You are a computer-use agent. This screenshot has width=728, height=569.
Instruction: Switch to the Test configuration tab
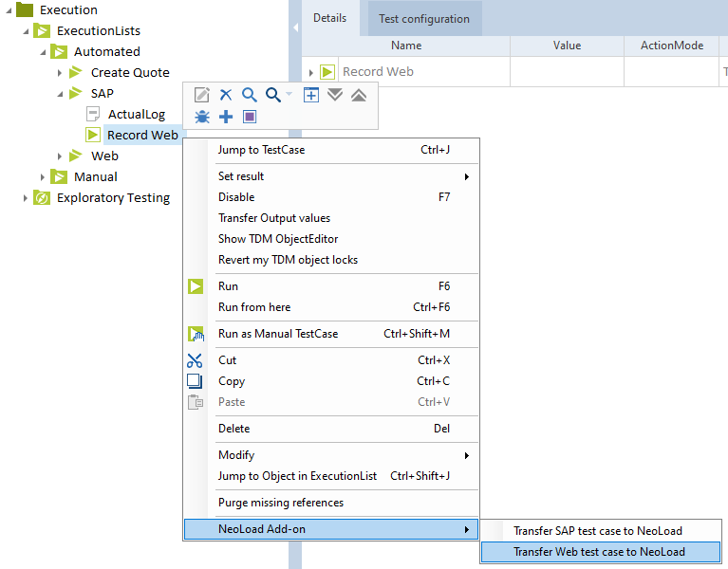pyautogui.click(x=424, y=19)
